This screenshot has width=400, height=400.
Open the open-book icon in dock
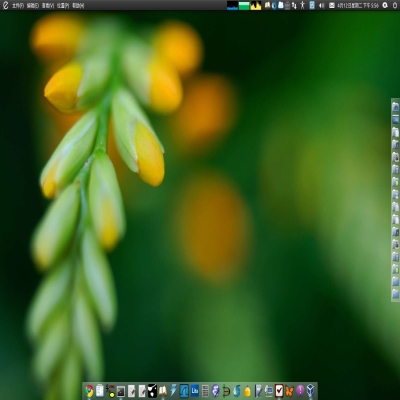point(163,390)
